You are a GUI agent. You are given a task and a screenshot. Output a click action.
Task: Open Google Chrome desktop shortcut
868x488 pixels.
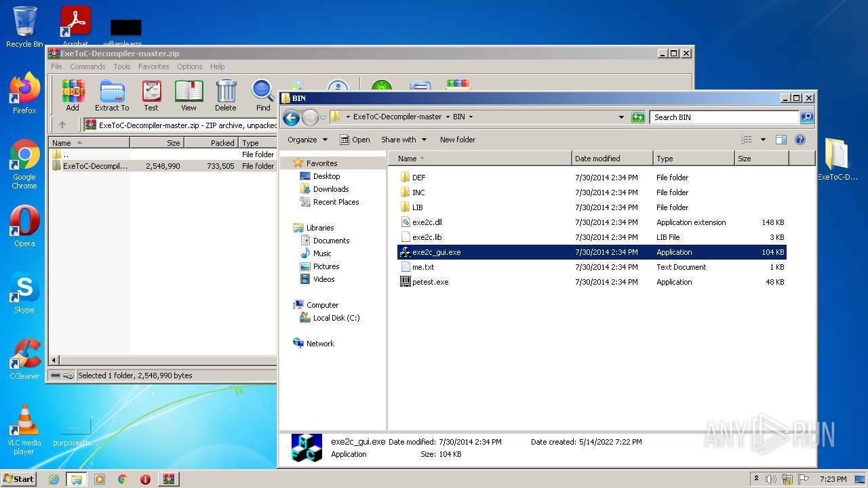24,164
